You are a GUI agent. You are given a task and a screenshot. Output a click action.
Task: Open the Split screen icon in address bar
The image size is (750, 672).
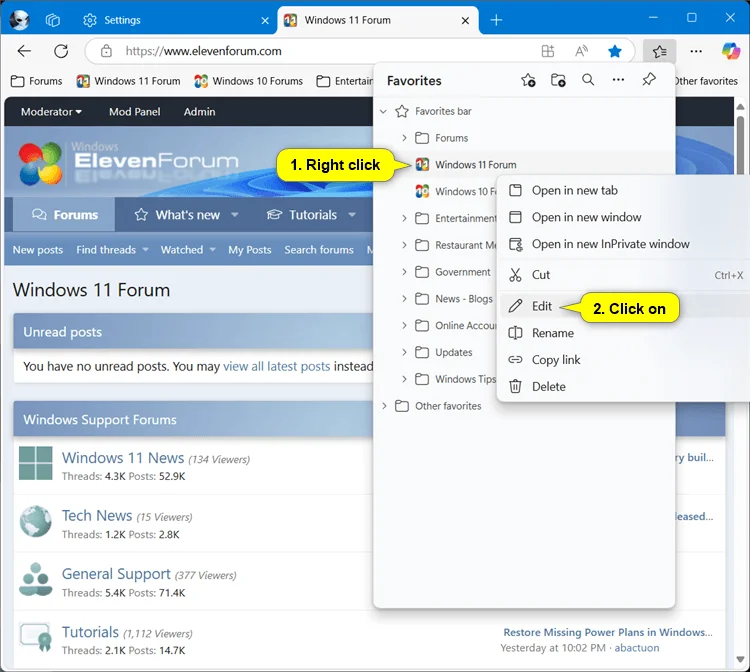pos(548,51)
